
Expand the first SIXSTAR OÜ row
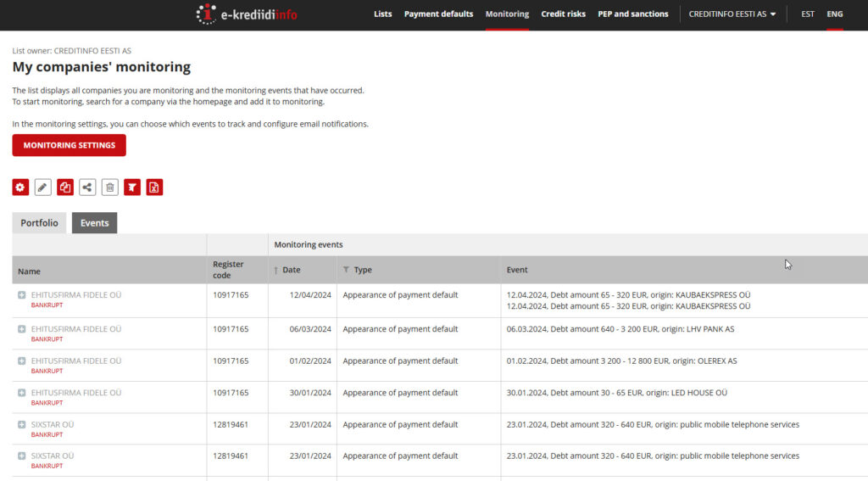coord(21,425)
